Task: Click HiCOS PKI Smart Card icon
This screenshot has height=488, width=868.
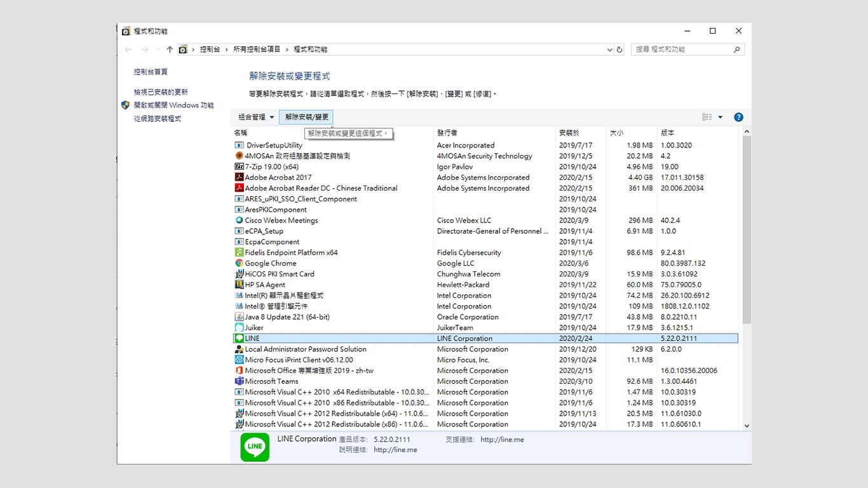Action: (x=240, y=274)
